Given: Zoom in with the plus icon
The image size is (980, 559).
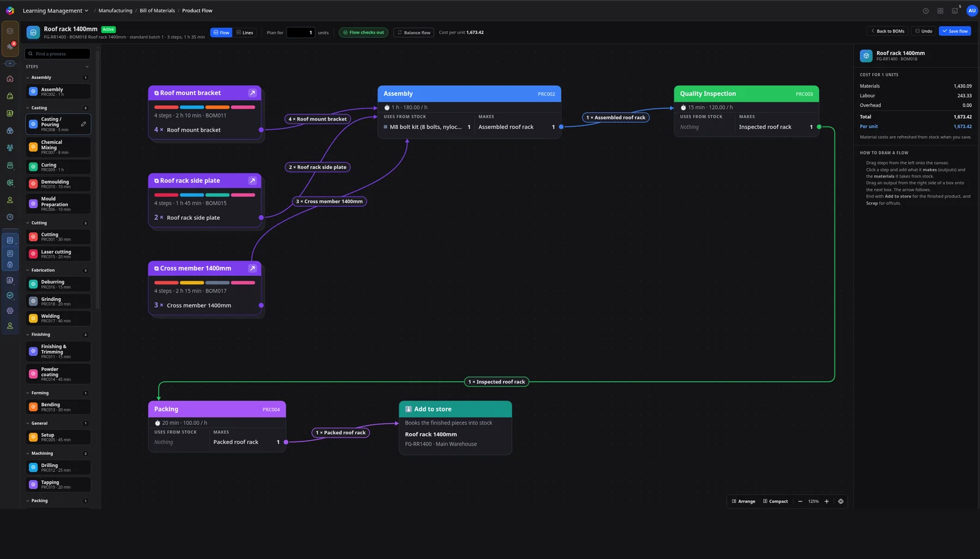Looking at the screenshot, I should (826, 501).
